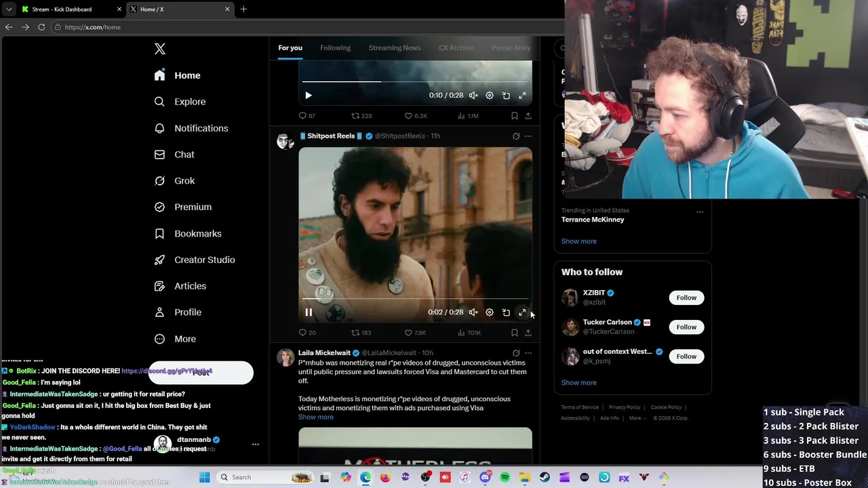Open options for Terrance McKinney trend
Screen dimensions: 868x488
tap(700, 212)
